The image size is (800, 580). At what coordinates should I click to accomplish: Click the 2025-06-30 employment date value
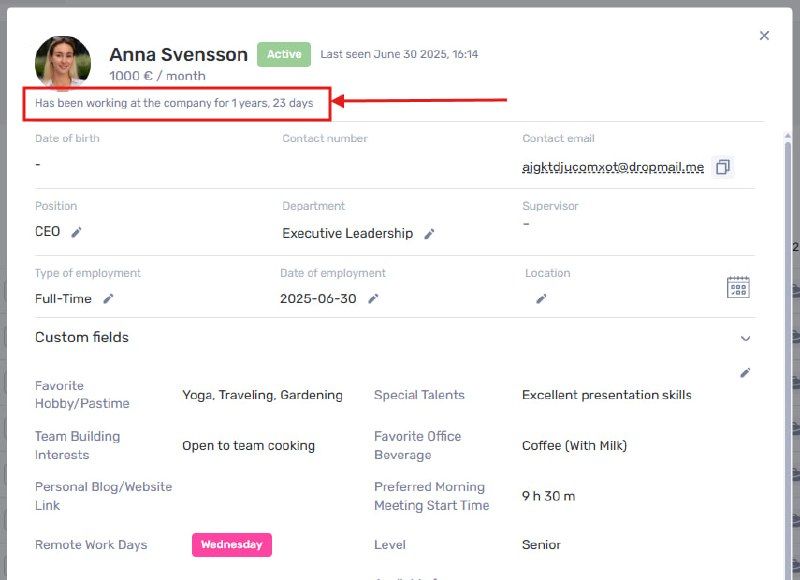click(x=318, y=299)
